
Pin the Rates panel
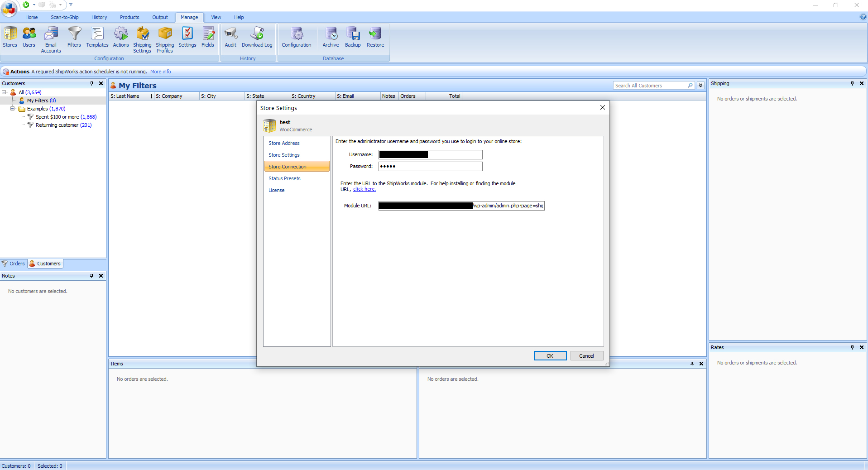tap(852, 347)
